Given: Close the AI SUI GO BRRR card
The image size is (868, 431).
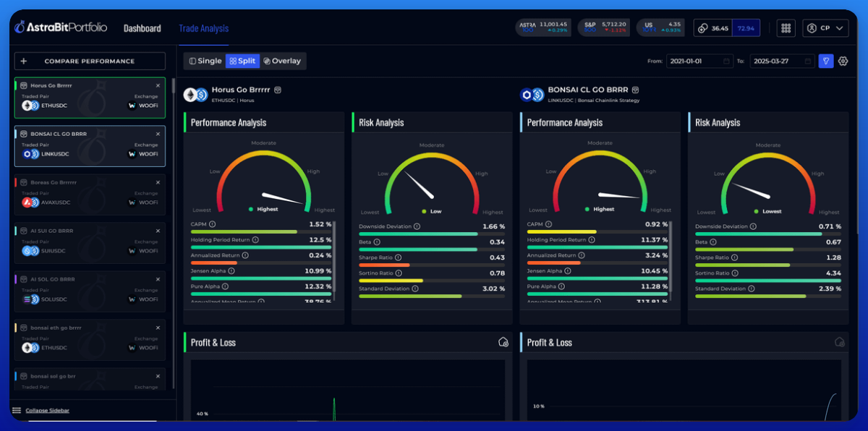Looking at the screenshot, I should [158, 231].
